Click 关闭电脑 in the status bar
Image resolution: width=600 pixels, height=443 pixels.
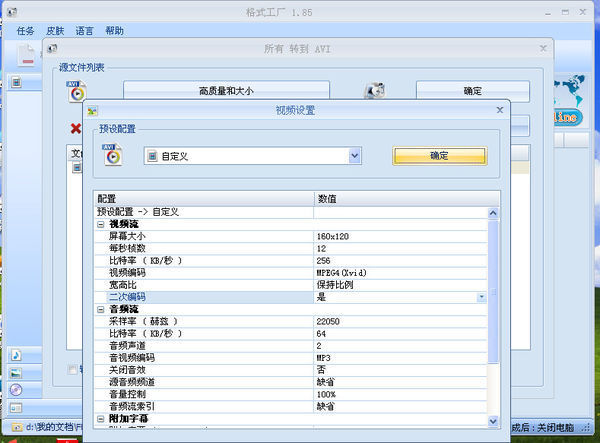click(555, 427)
